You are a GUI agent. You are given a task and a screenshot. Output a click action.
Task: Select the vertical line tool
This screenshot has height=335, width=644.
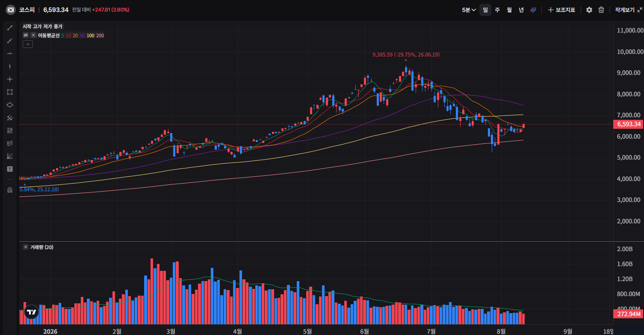click(10, 66)
